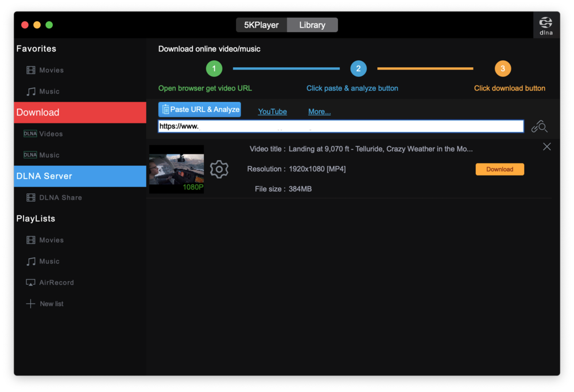Viewport: 574px width, 392px height.
Task: Open Movies under PlayLists
Action: [51, 240]
